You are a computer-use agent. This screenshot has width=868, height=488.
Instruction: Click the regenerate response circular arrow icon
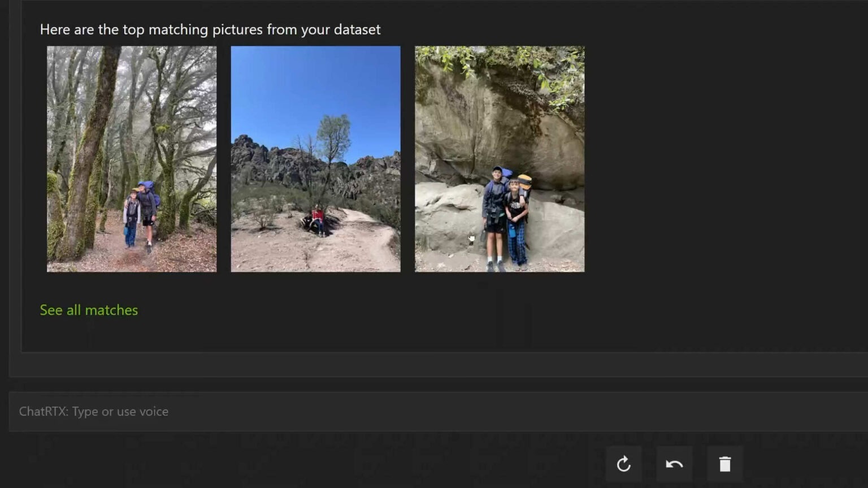point(623,464)
